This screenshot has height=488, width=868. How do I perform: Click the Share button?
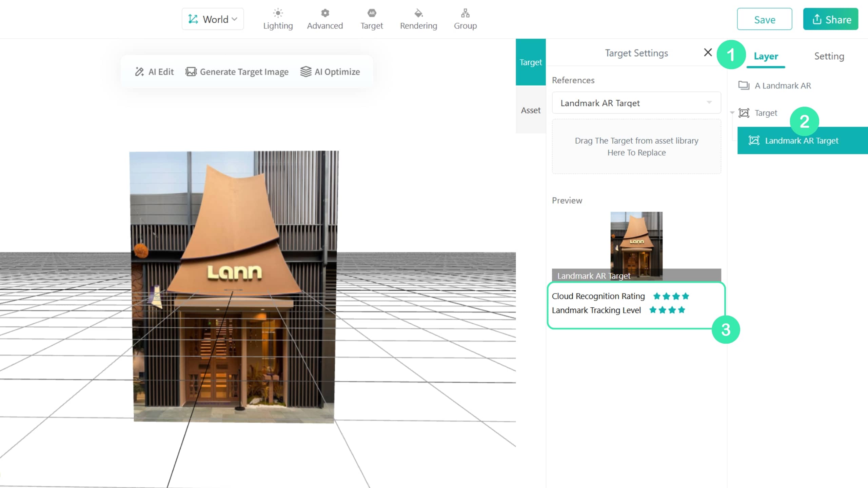[x=830, y=19]
